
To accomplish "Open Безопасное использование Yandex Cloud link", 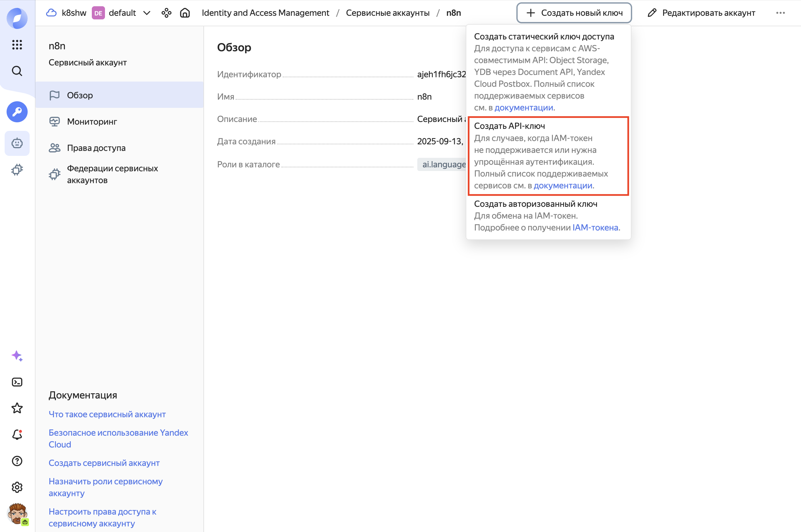I will tap(118, 438).
